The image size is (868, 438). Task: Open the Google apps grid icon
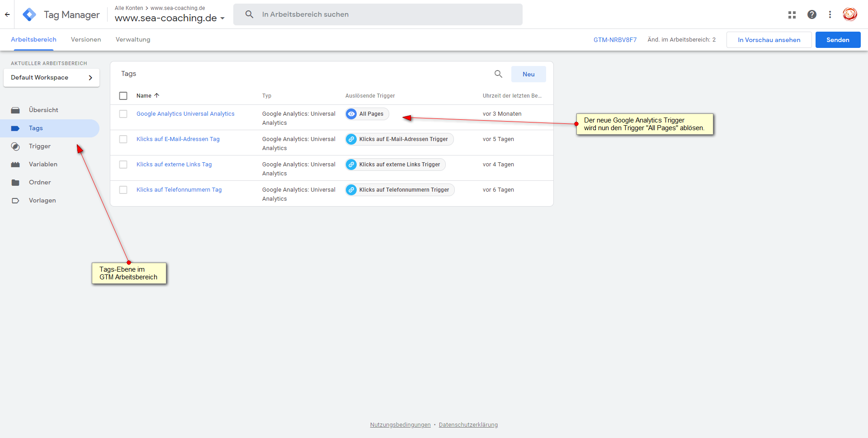(792, 15)
